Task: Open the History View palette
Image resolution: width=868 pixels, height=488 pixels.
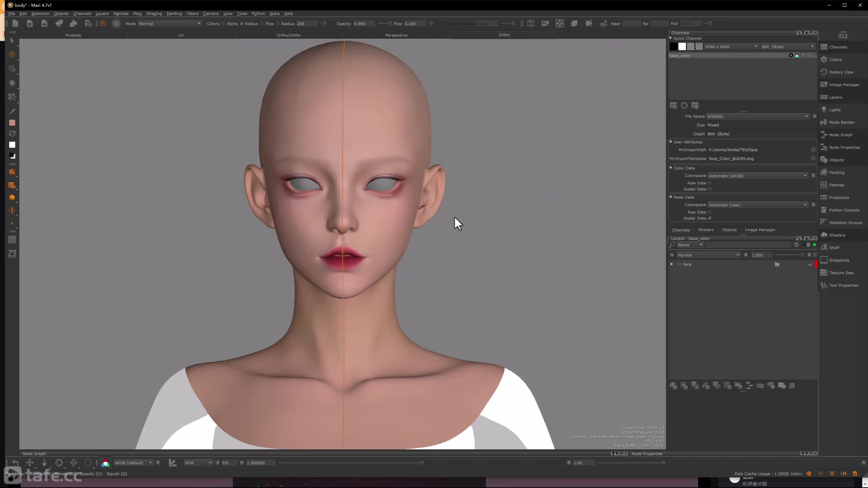Action: (841, 72)
